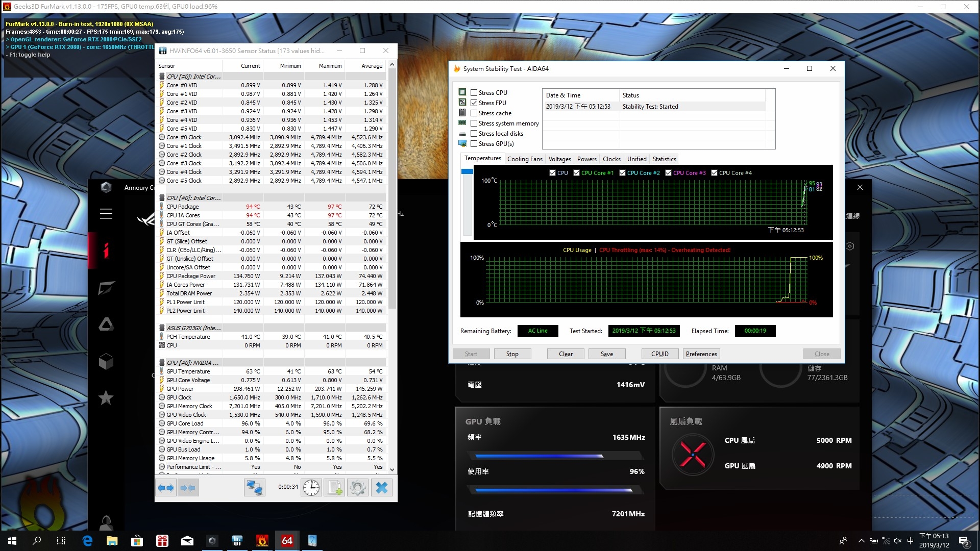Click Clear button in AIDA64
980x551 pixels.
(566, 354)
